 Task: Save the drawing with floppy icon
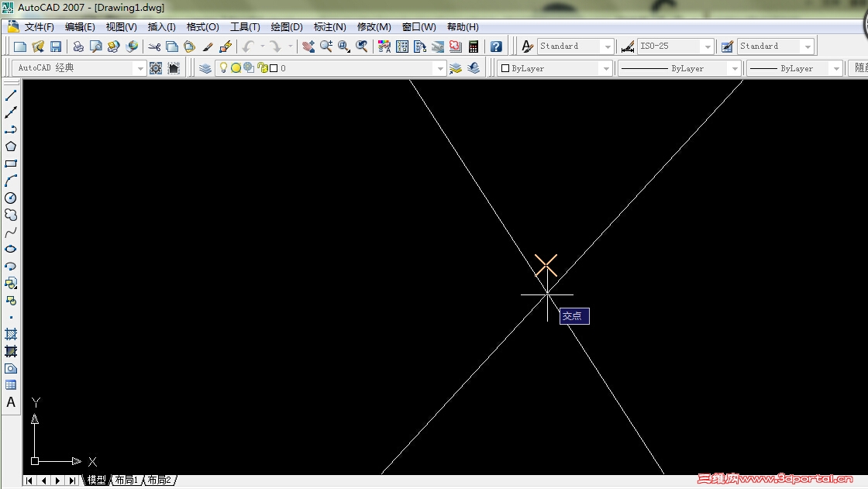[55, 46]
